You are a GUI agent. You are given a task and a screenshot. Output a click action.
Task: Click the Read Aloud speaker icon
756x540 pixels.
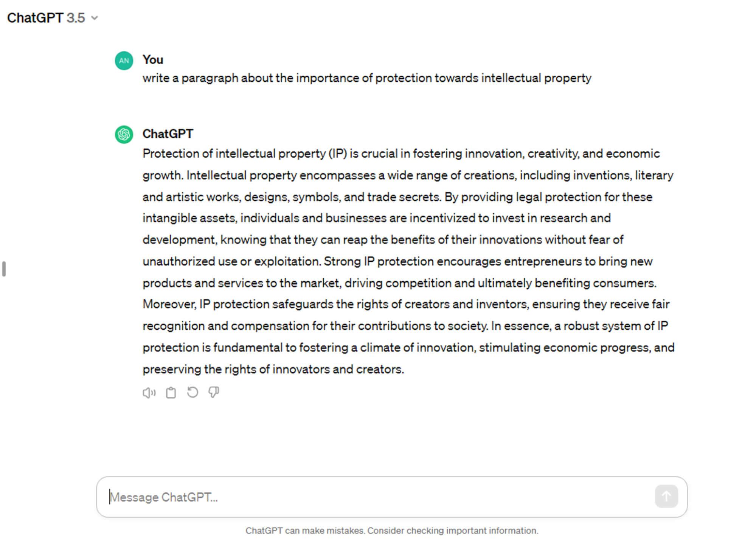[149, 393]
